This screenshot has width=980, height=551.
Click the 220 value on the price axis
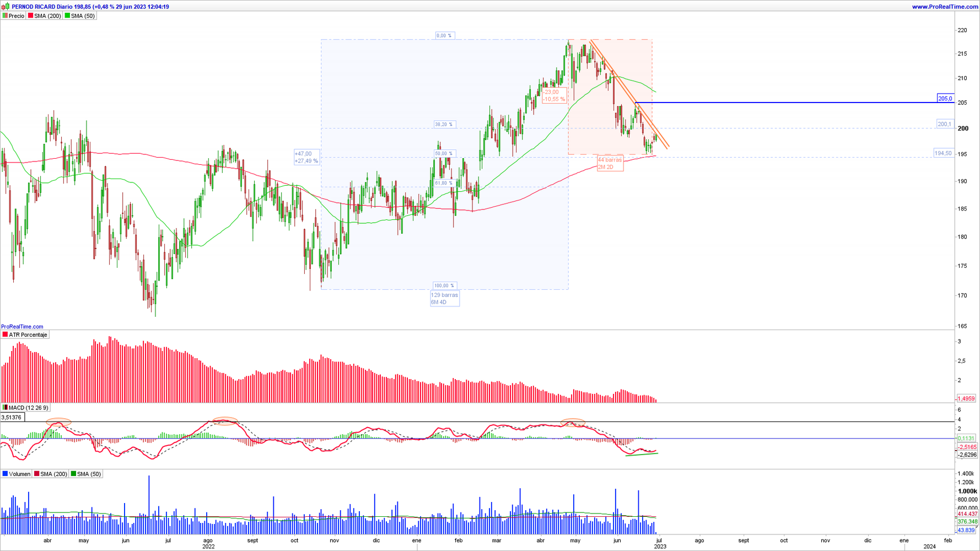coord(962,30)
